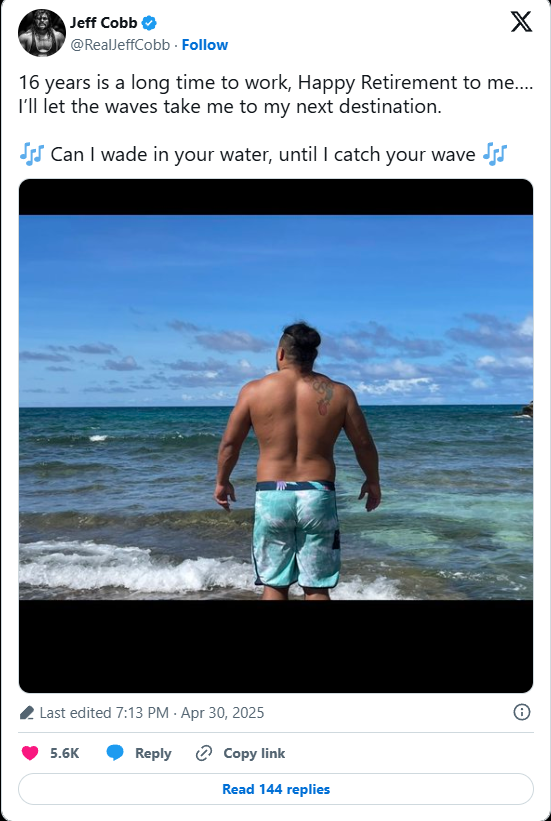
Task: Click the 5.6K likes count
Action: click(64, 753)
